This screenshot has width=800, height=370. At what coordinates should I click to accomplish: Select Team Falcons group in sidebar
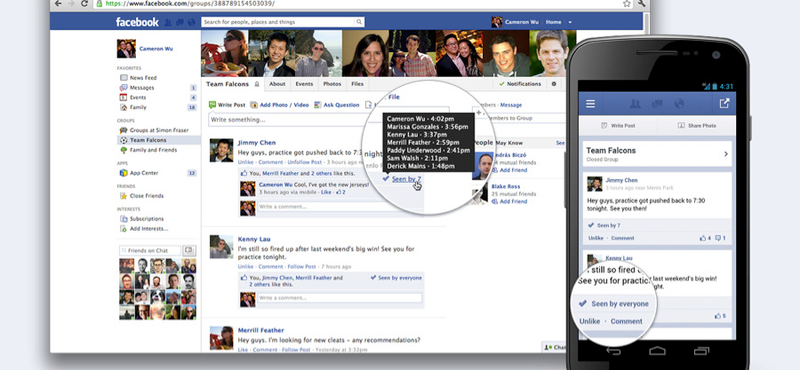(159, 140)
